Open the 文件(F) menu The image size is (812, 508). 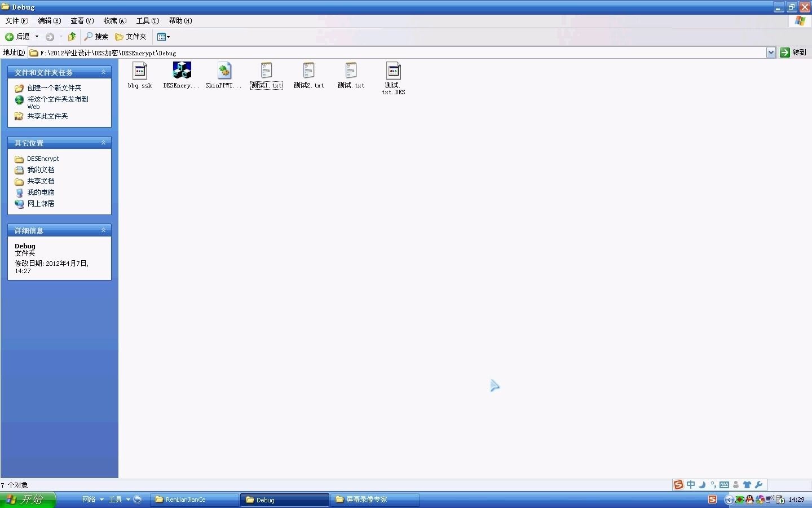17,21
